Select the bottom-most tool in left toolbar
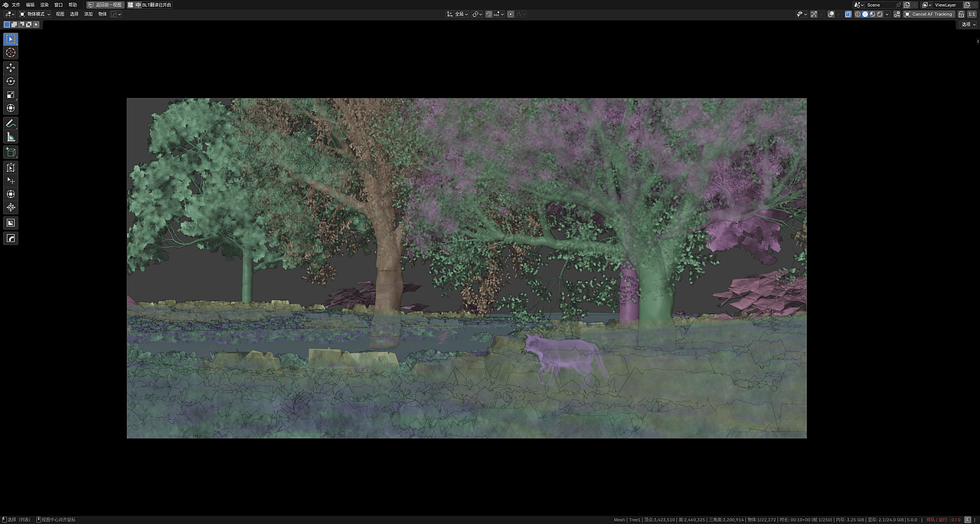Viewport: 980px width, 524px height. [11, 239]
